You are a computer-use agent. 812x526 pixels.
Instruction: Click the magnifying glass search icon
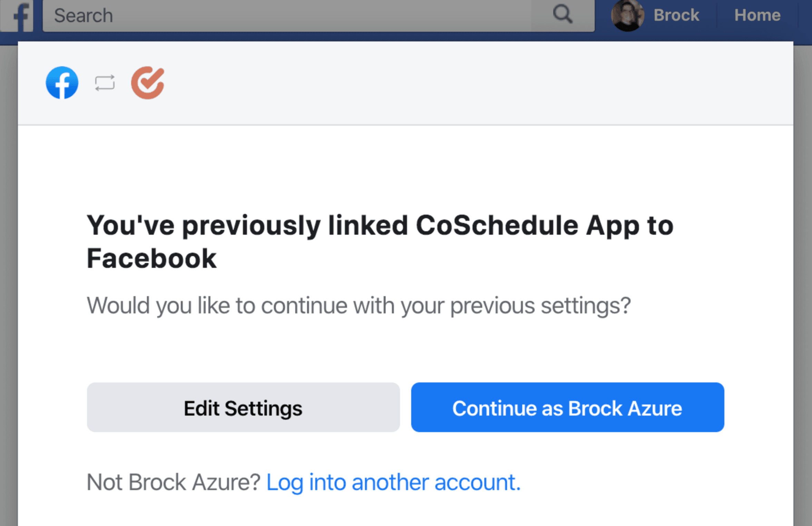563,14
